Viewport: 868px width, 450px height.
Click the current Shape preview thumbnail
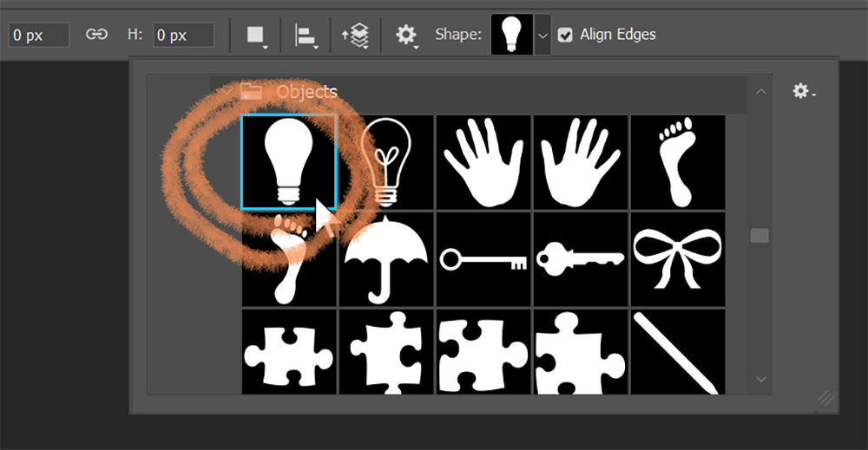point(511,35)
